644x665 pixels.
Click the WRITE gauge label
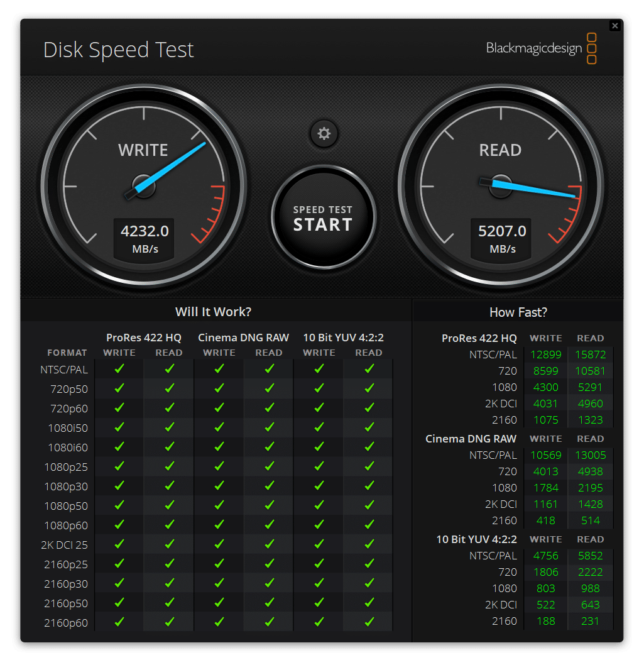pos(143,150)
